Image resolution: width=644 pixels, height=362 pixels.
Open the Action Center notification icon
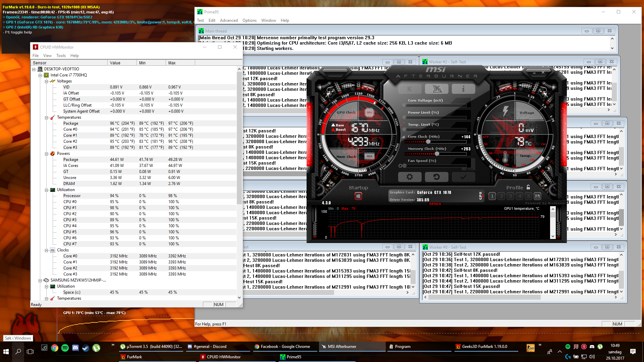point(633,352)
